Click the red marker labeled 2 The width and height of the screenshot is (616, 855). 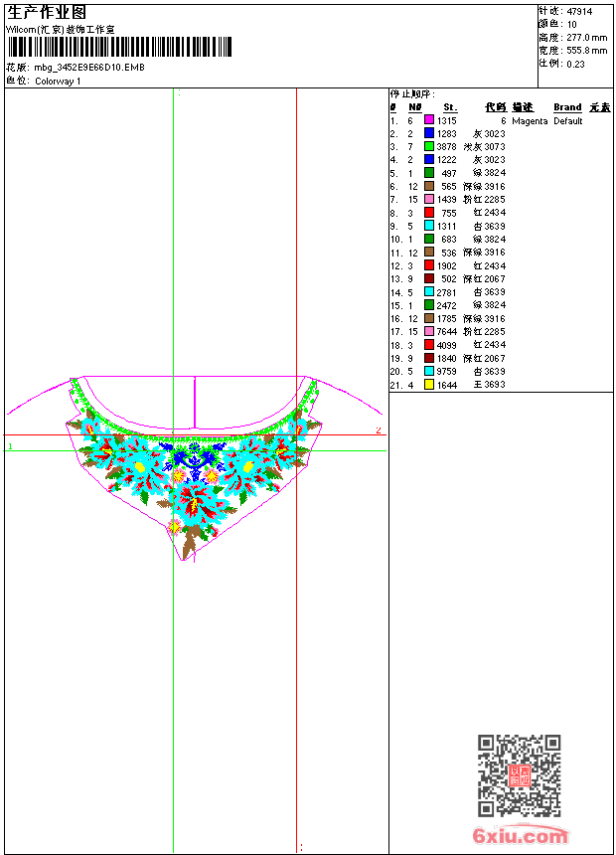(x=379, y=430)
